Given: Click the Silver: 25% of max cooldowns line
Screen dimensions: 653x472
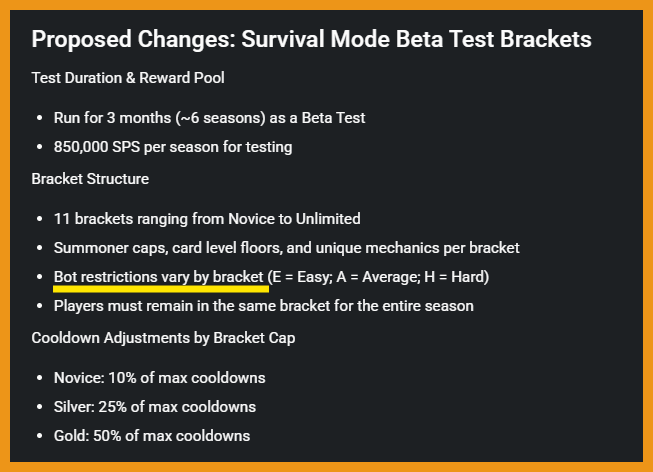Looking at the screenshot, I should 155,407.
